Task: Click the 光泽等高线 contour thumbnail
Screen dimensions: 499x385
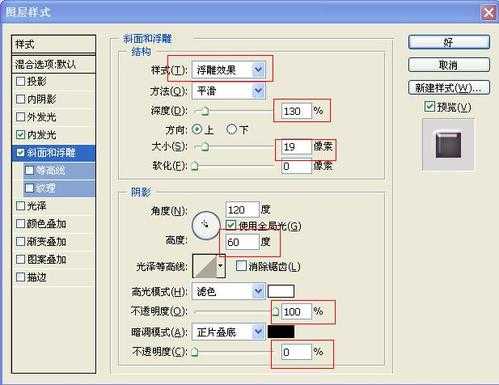Action: click(205, 266)
